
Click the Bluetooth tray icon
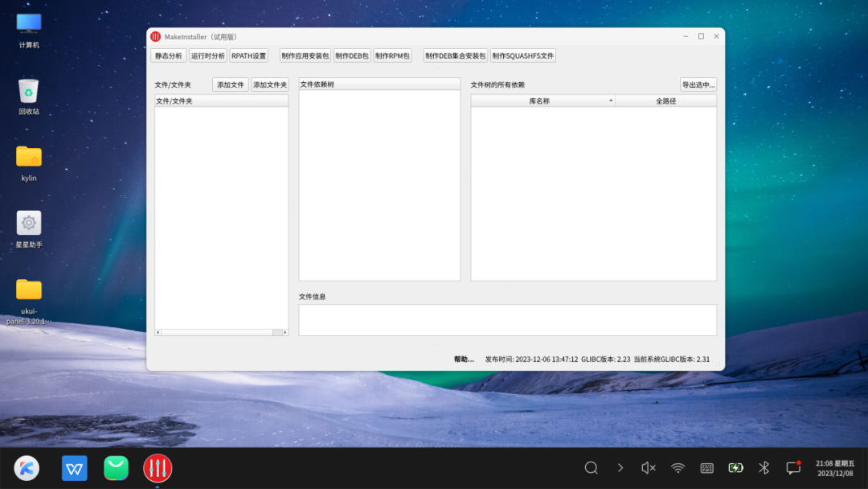[x=764, y=467]
